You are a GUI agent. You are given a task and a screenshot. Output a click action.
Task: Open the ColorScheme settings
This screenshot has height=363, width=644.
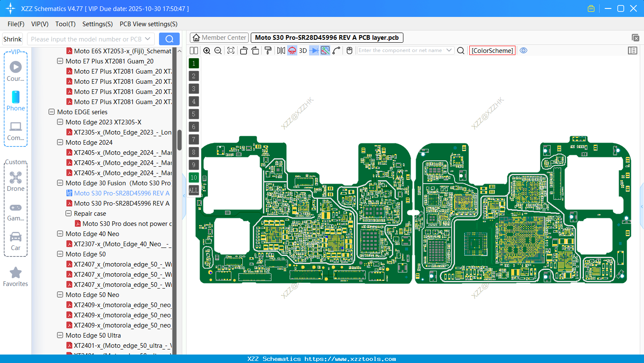click(x=492, y=50)
